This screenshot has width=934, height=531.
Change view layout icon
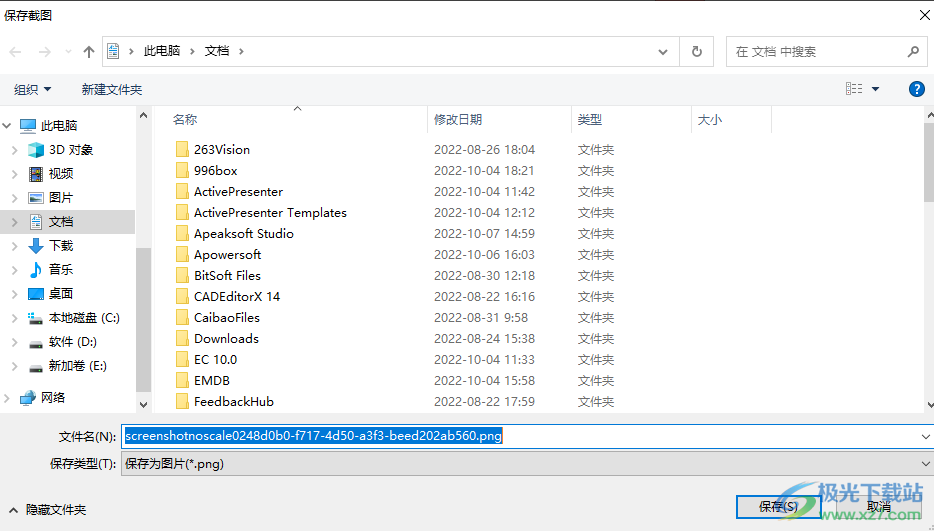pos(854,89)
